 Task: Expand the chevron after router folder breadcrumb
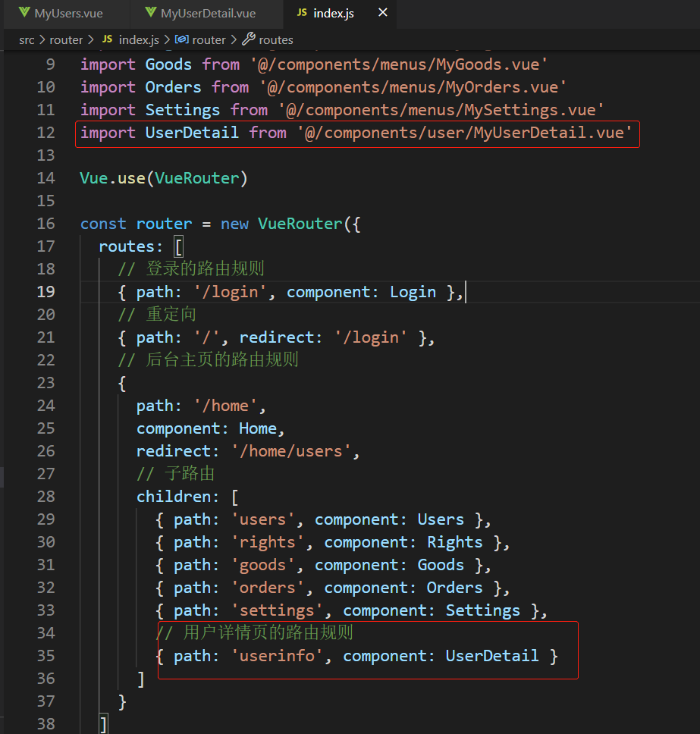90,40
